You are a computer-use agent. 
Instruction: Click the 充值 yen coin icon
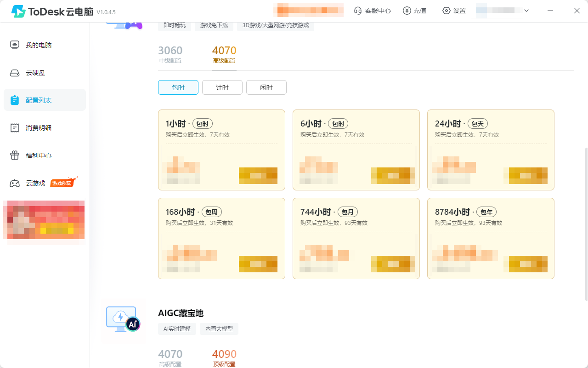click(x=407, y=11)
